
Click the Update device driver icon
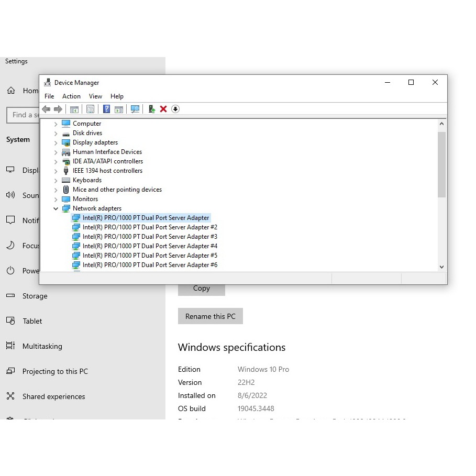coord(152,109)
